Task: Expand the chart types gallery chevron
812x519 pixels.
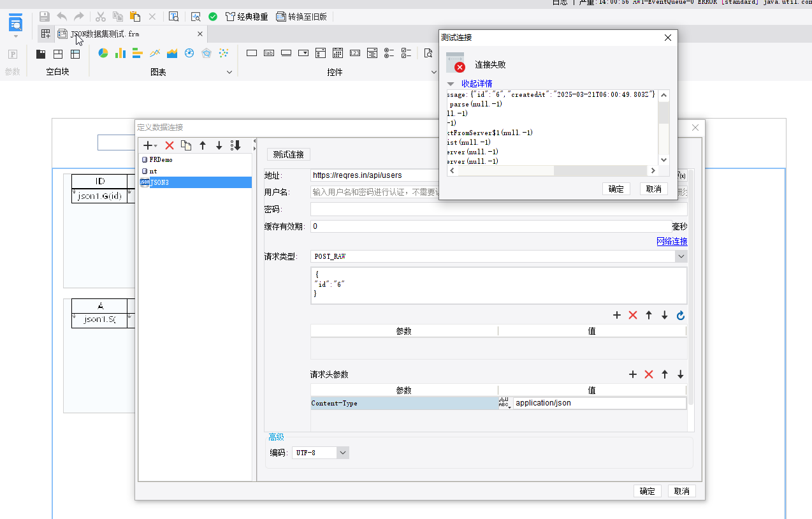Action: coord(230,72)
